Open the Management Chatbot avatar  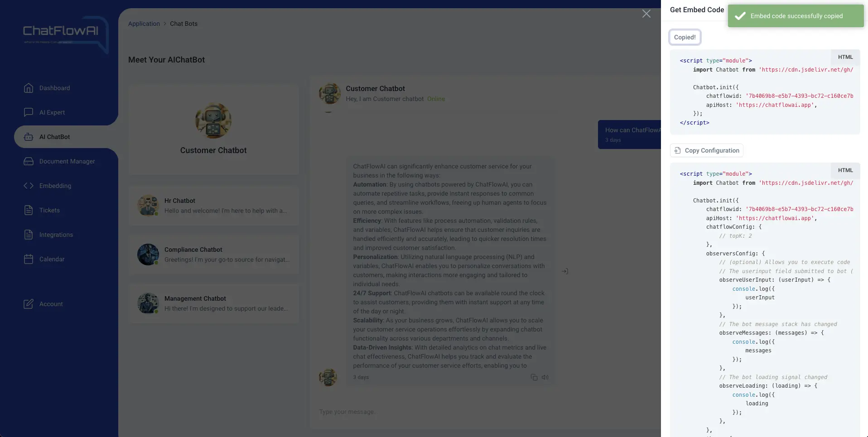click(148, 303)
